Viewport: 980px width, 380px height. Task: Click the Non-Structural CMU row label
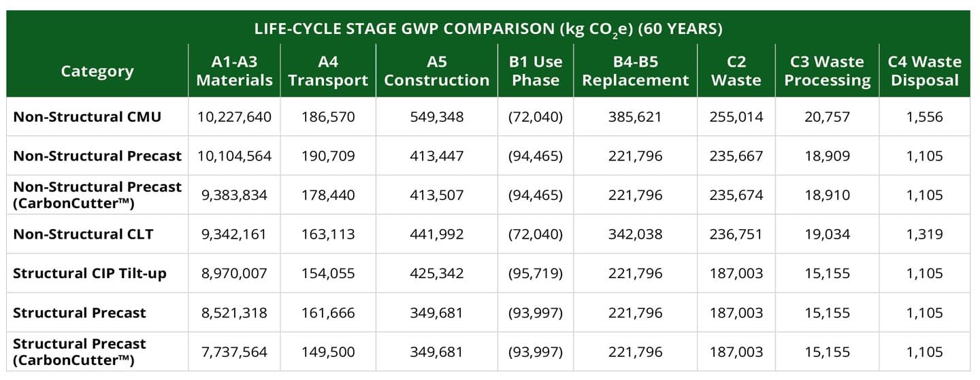[x=88, y=117]
